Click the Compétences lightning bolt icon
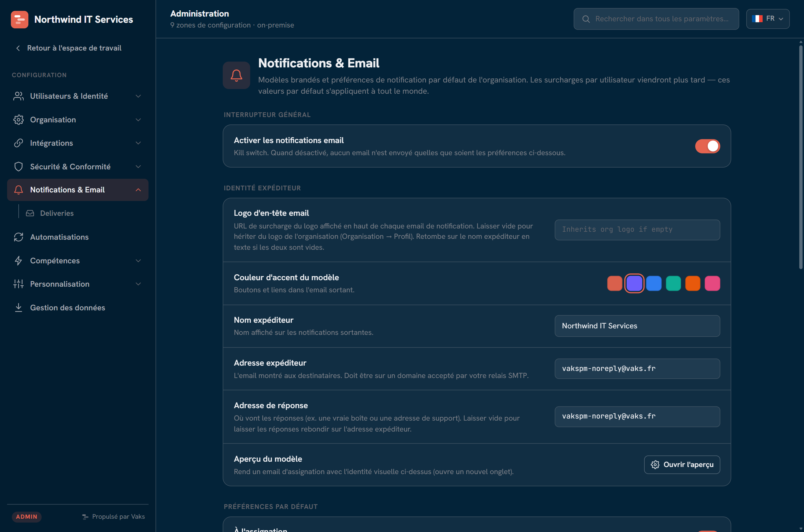Screen dimensions: 804x532 point(18,261)
